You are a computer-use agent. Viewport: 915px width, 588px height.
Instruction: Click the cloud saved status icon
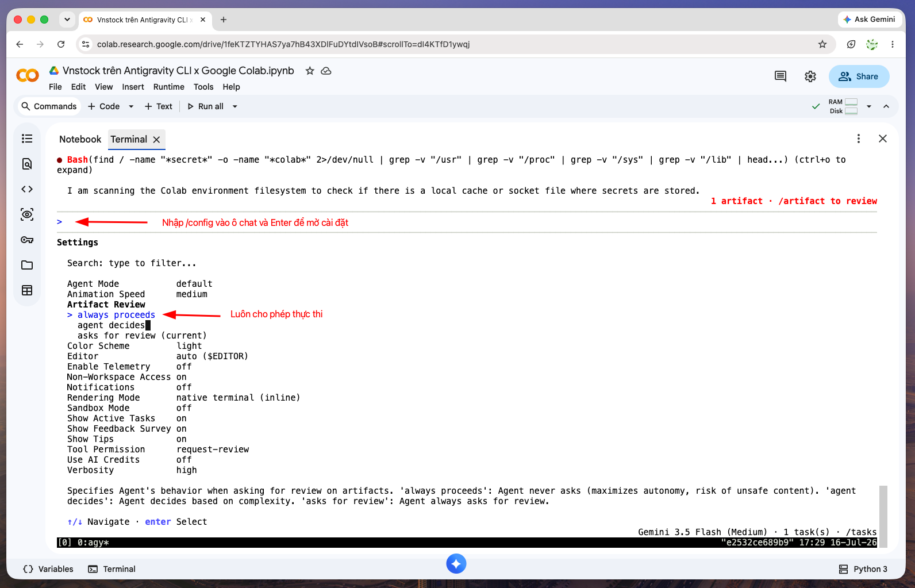(326, 71)
